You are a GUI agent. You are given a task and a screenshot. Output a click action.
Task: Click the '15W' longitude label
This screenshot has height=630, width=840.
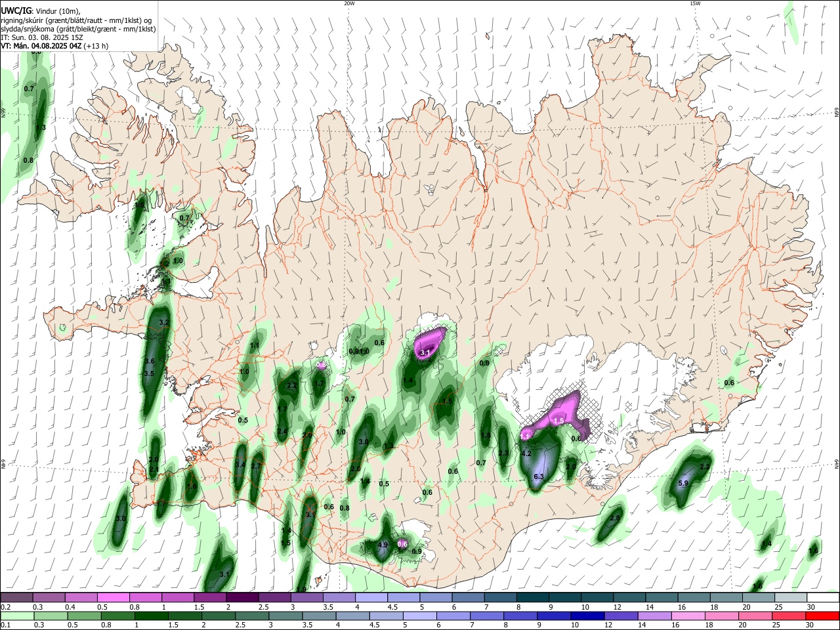point(694,3)
